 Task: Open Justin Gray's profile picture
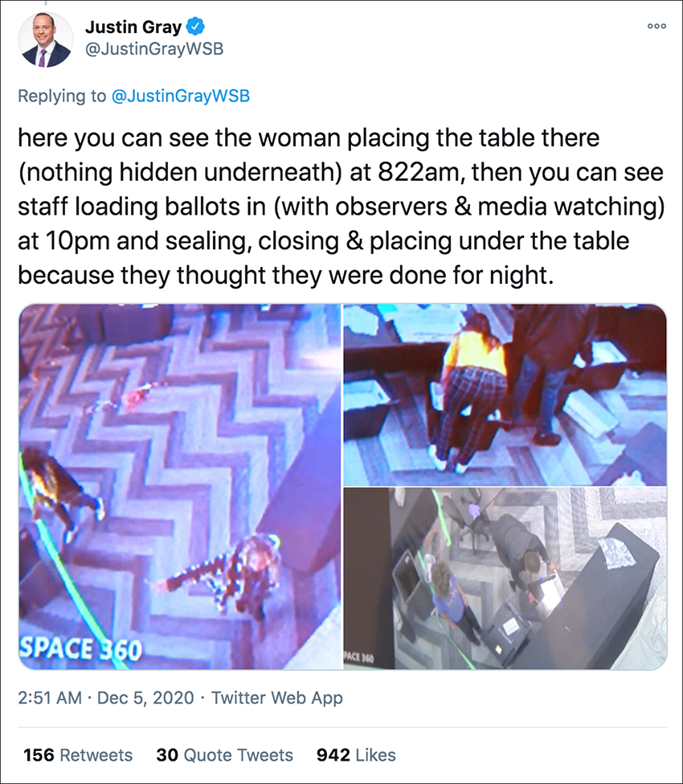pyautogui.click(x=46, y=39)
